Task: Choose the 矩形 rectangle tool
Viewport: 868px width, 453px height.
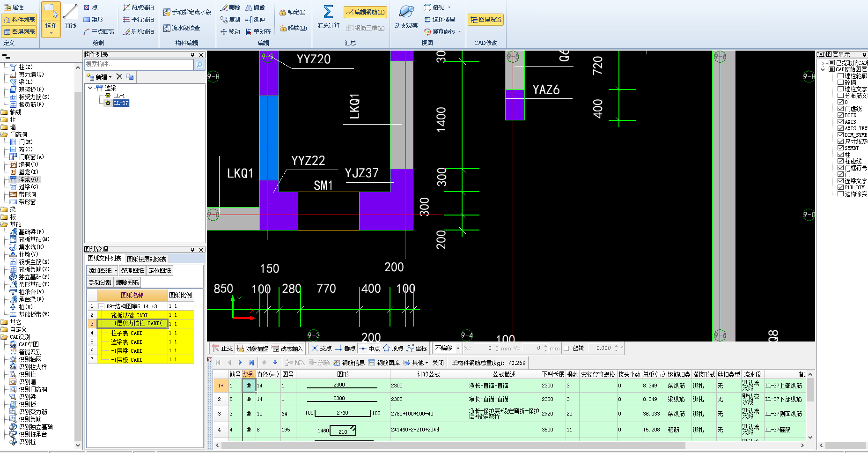Action: (x=93, y=20)
